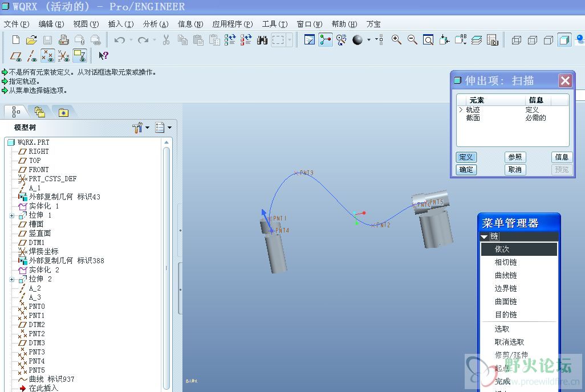
Task: Toggle annotation element display
Action: click(x=80, y=56)
